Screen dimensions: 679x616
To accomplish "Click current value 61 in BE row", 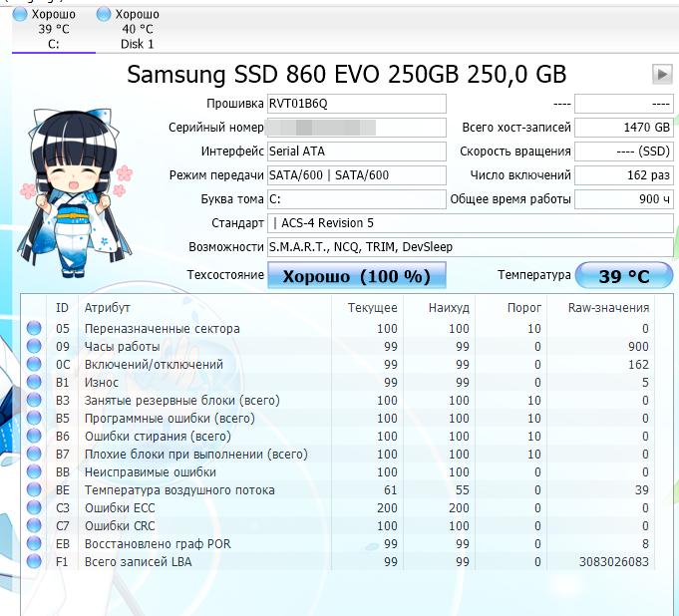I will (x=390, y=490).
